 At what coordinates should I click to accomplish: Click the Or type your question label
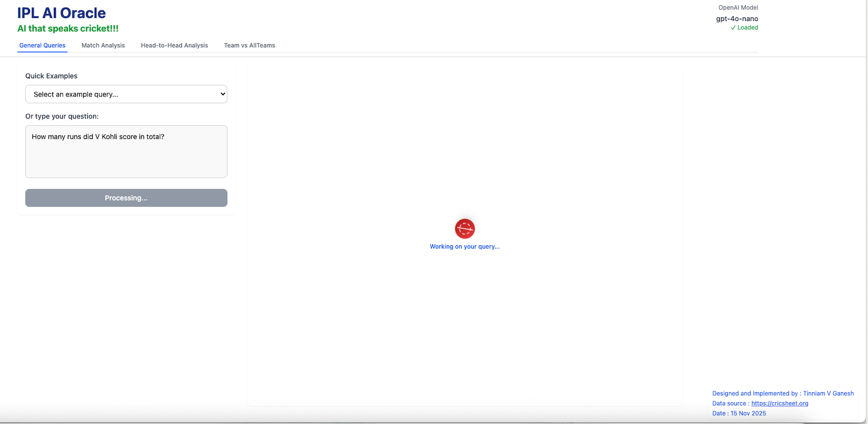pos(62,116)
